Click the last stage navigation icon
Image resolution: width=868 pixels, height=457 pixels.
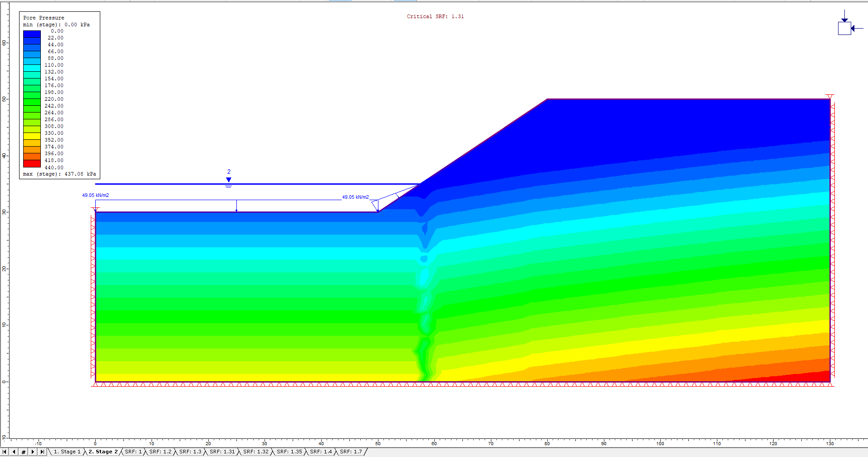pos(42,452)
